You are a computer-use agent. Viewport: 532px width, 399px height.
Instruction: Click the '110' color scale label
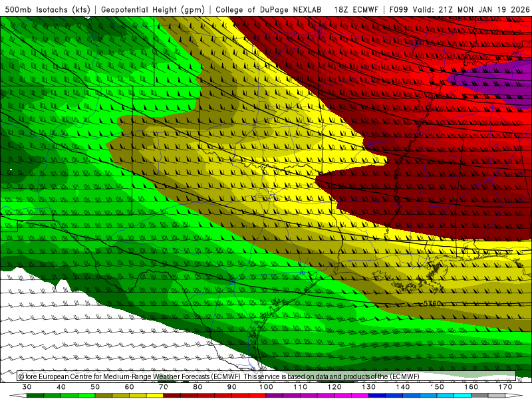click(x=301, y=387)
